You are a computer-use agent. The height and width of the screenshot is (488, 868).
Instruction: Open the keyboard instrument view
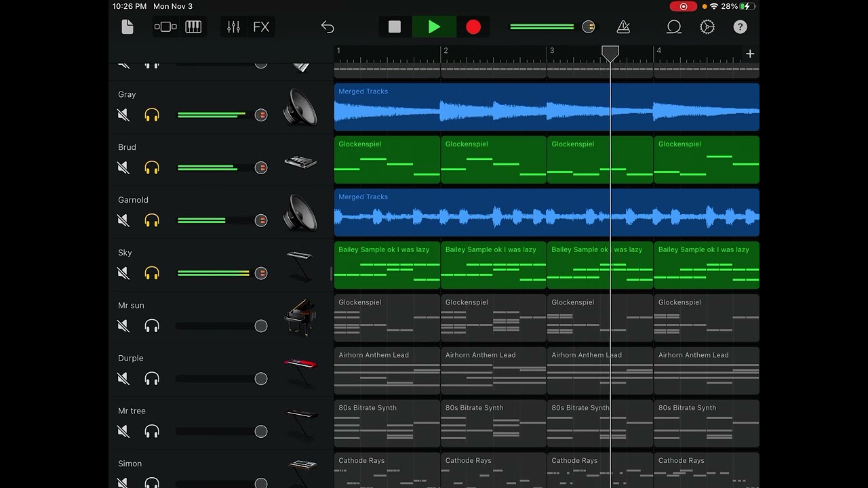tap(193, 27)
